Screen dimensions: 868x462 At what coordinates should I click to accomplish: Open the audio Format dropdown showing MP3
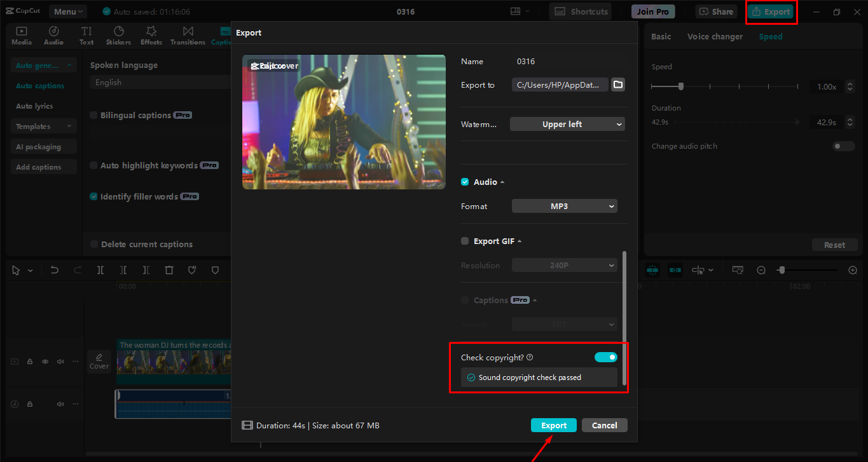564,206
